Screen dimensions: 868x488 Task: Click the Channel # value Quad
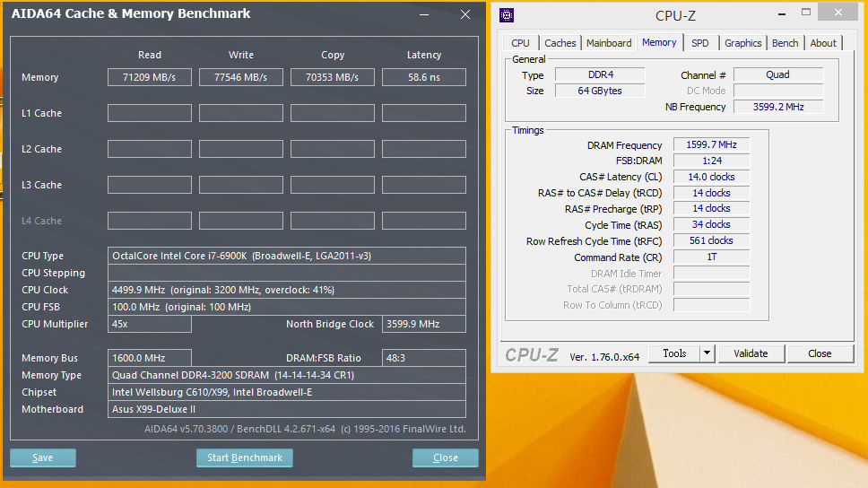(x=778, y=74)
